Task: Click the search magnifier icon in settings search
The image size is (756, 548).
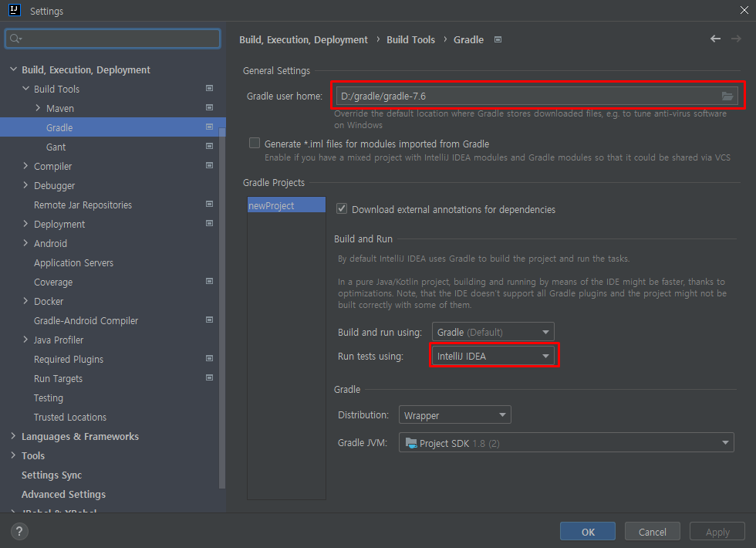Action: [15, 39]
